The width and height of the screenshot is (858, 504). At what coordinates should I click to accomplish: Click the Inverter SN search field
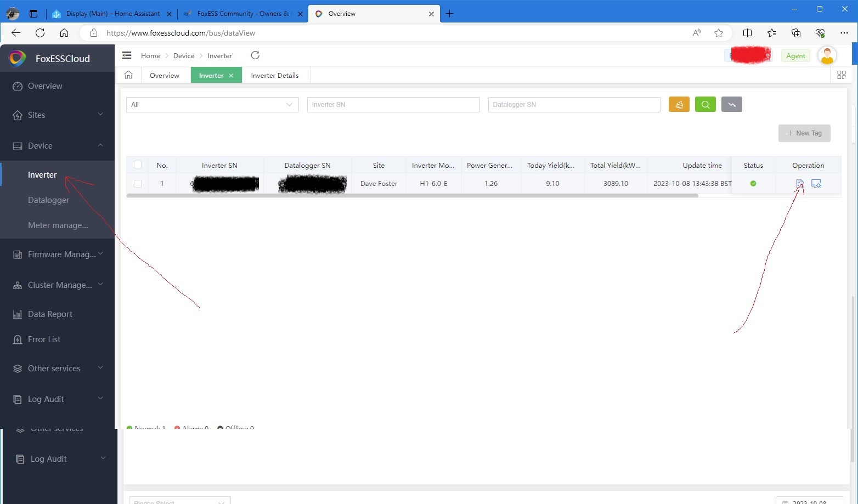point(393,105)
